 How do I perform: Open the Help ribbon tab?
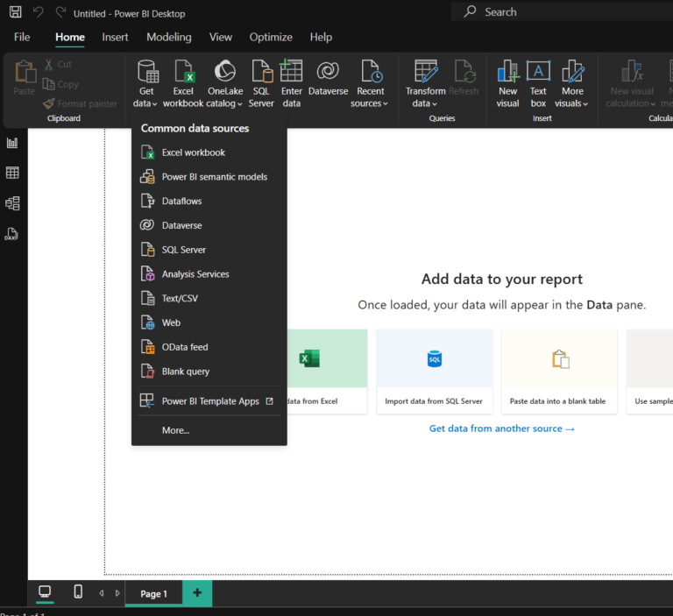coord(321,37)
